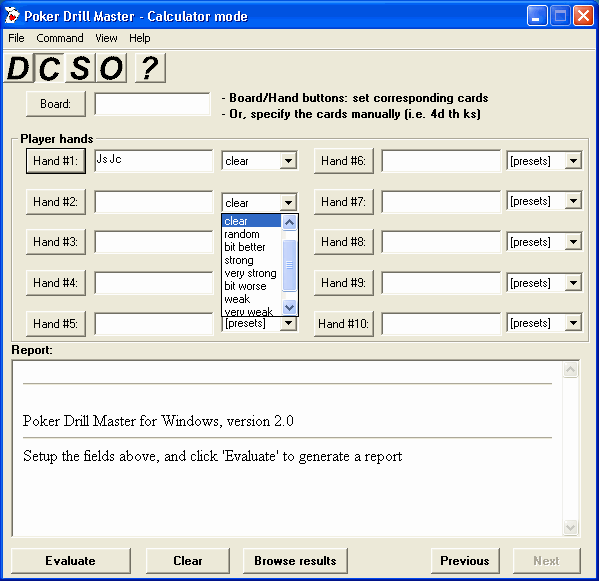
Task: Select 'bit better' in the preset list
Action: pyautogui.click(x=252, y=247)
